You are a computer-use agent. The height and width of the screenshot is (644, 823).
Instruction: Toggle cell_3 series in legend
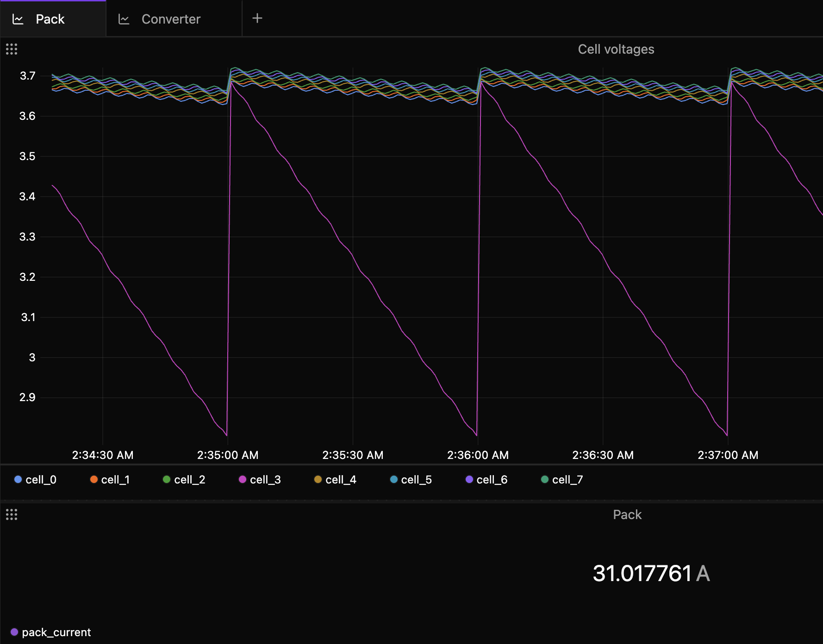coord(260,480)
